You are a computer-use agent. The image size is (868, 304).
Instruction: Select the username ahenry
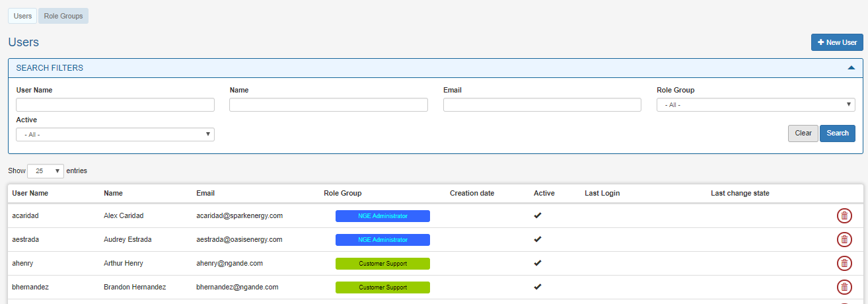[22, 263]
